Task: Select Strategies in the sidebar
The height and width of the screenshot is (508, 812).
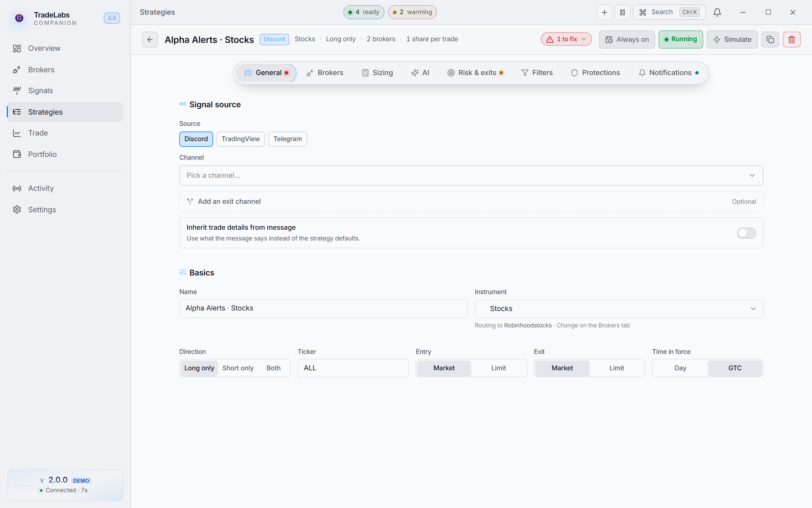Action: [x=65, y=112]
